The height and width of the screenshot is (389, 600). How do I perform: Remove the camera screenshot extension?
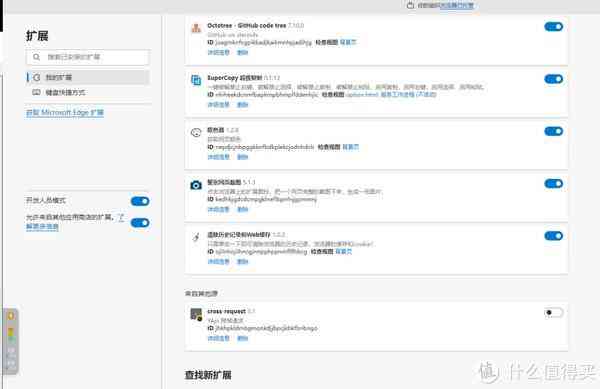pos(243,209)
